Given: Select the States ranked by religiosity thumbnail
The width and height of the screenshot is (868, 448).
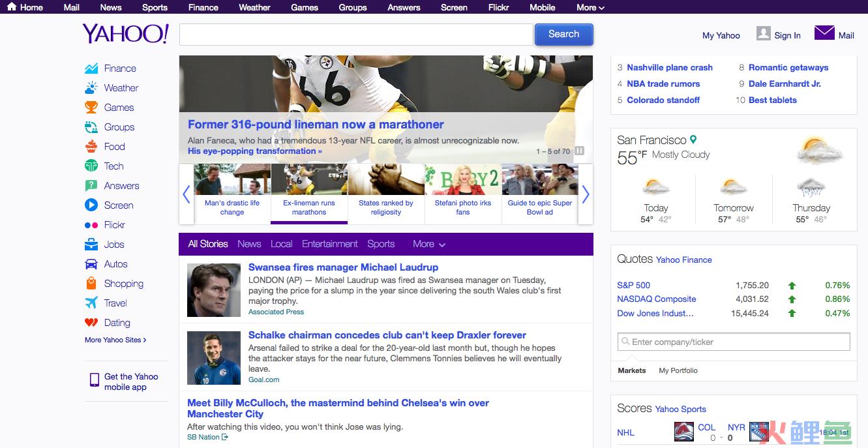Looking at the screenshot, I should click(386, 194).
